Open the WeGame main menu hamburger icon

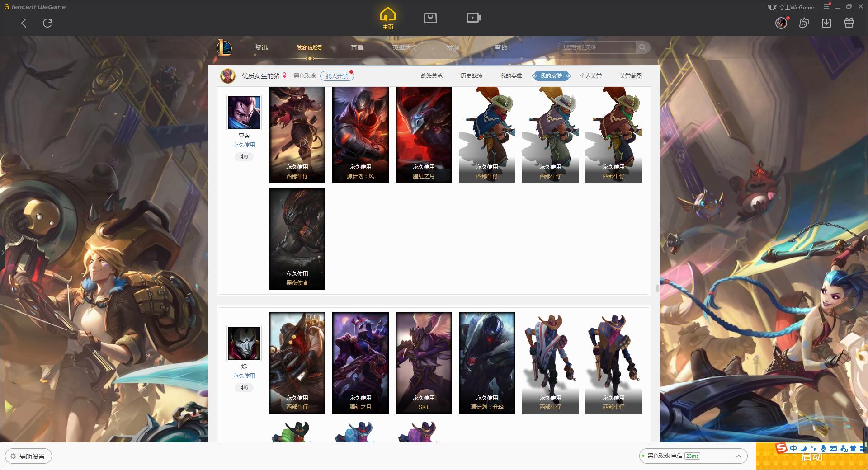point(826,6)
